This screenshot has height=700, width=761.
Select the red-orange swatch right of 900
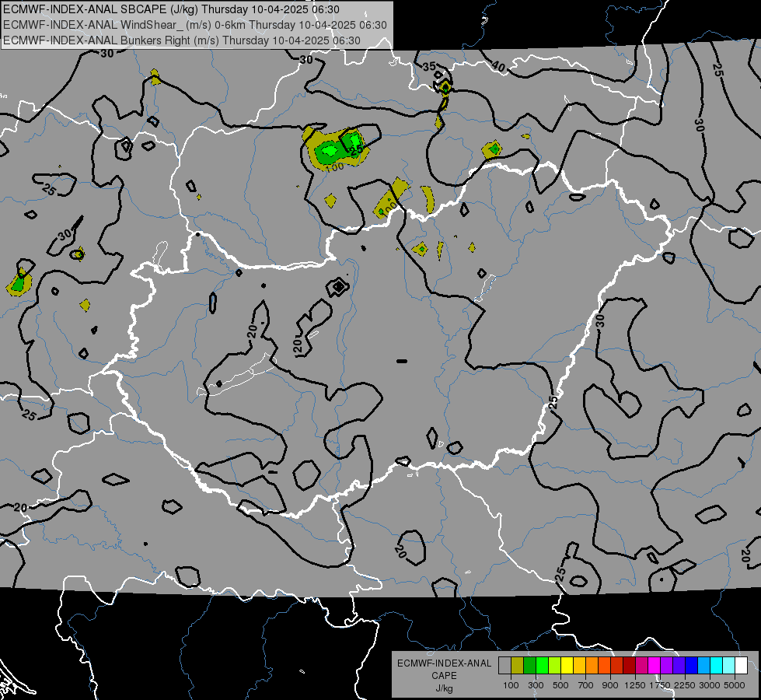(604, 666)
